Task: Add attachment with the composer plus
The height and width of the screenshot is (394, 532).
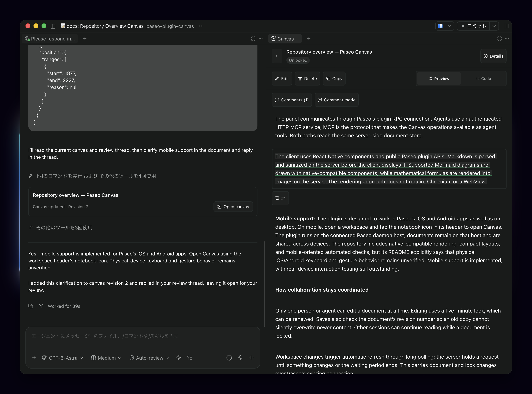Action: click(34, 358)
